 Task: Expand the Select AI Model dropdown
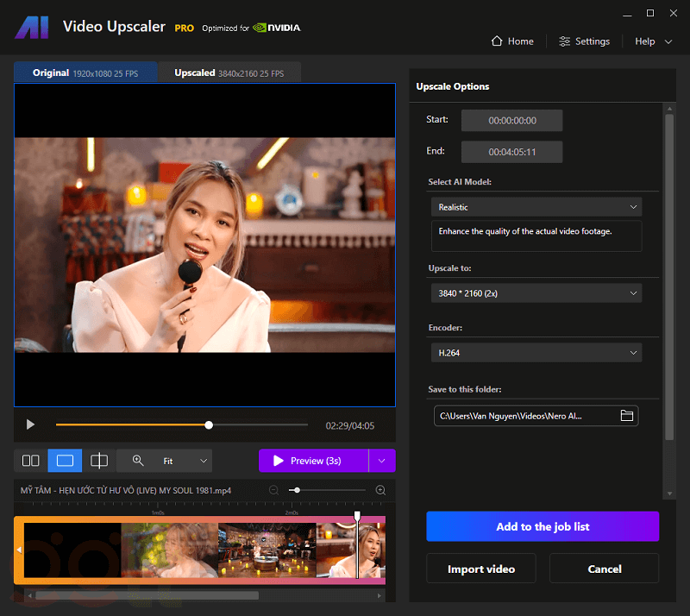(x=536, y=207)
